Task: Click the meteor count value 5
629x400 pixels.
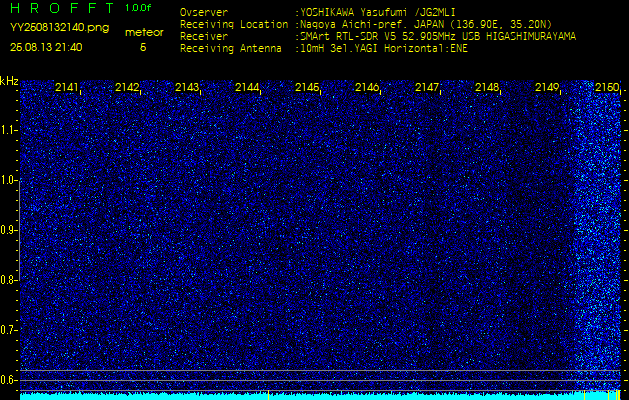Action: click(143, 47)
